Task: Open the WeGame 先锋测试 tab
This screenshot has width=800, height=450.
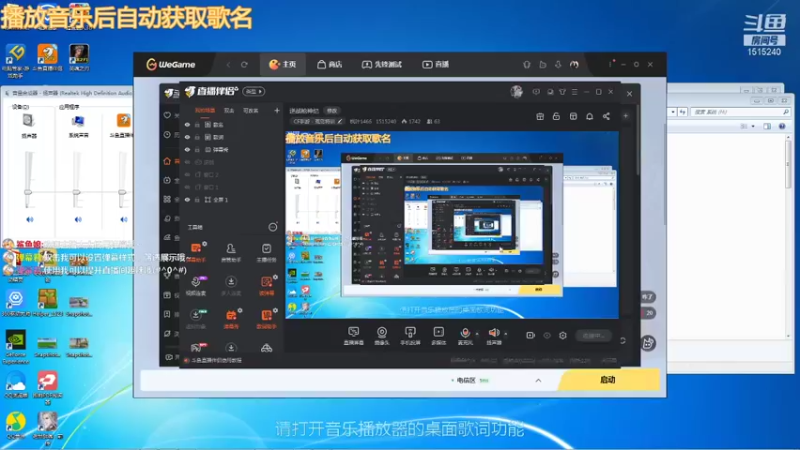Action: 382,64
